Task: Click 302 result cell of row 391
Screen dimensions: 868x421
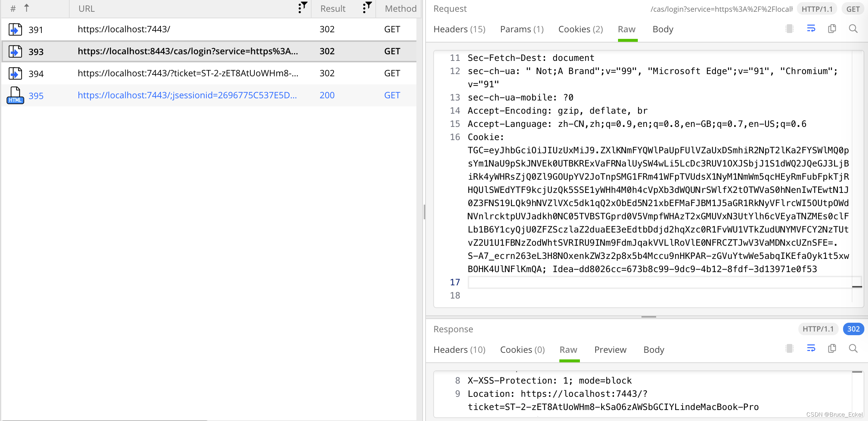Action: point(327,29)
